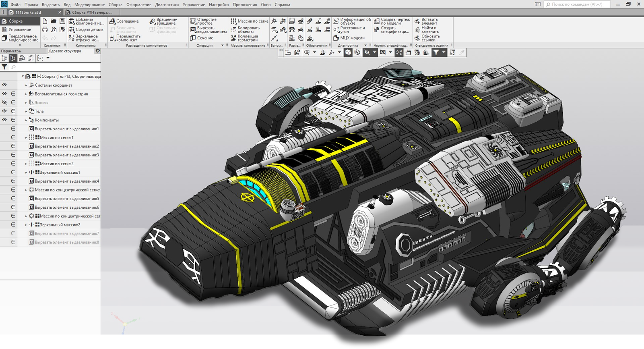644x349 pixels.
Task: Show the hidden Эскизы via eye icon
Action: 4,102
